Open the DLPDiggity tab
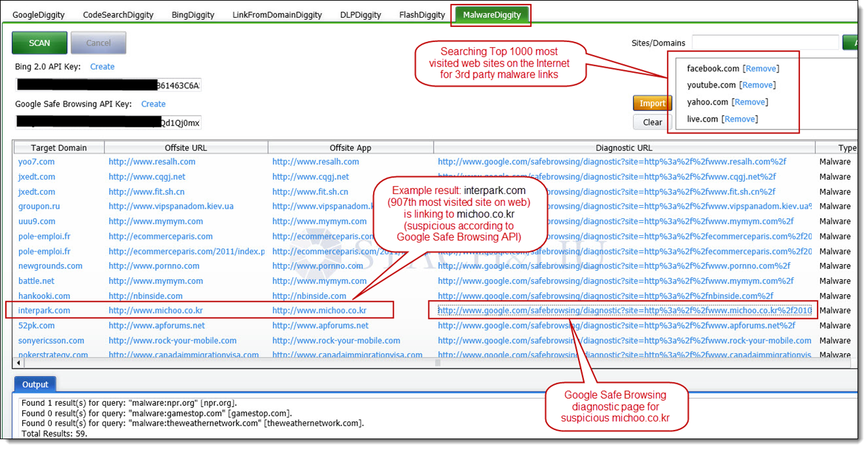The width and height of the screenshot is (868, 449). (x=361, y=14)
